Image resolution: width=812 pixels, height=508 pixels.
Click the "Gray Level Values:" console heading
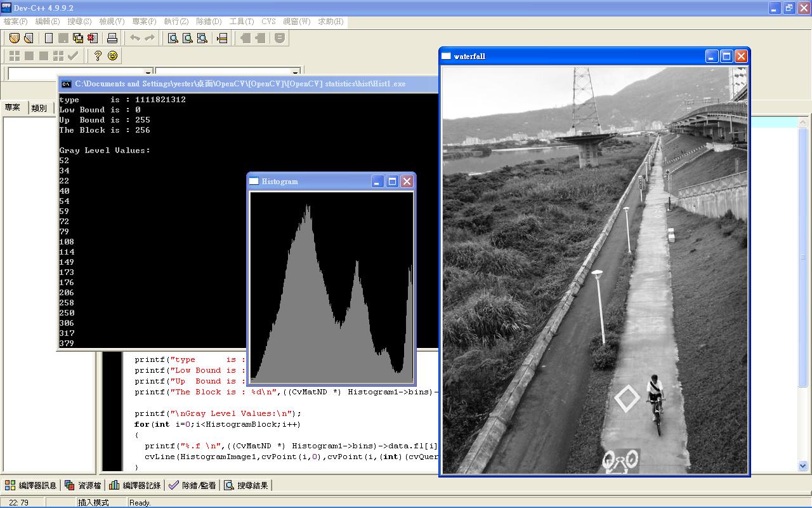pos(105,150)
